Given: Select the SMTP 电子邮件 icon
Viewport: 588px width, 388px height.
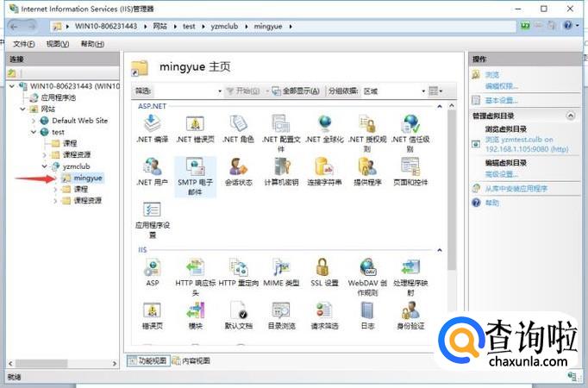Looking at the screenshot, I should (x=195, y=177).
